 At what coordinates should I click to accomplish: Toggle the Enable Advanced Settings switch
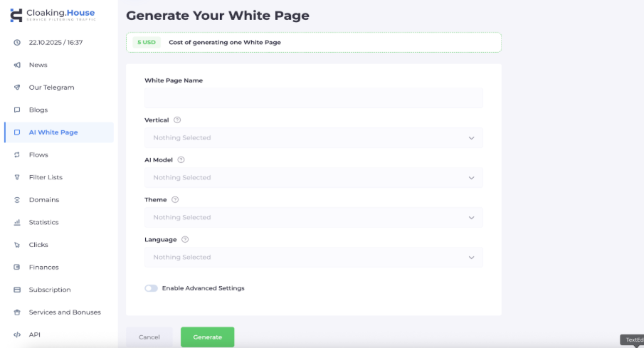[151, 288]
